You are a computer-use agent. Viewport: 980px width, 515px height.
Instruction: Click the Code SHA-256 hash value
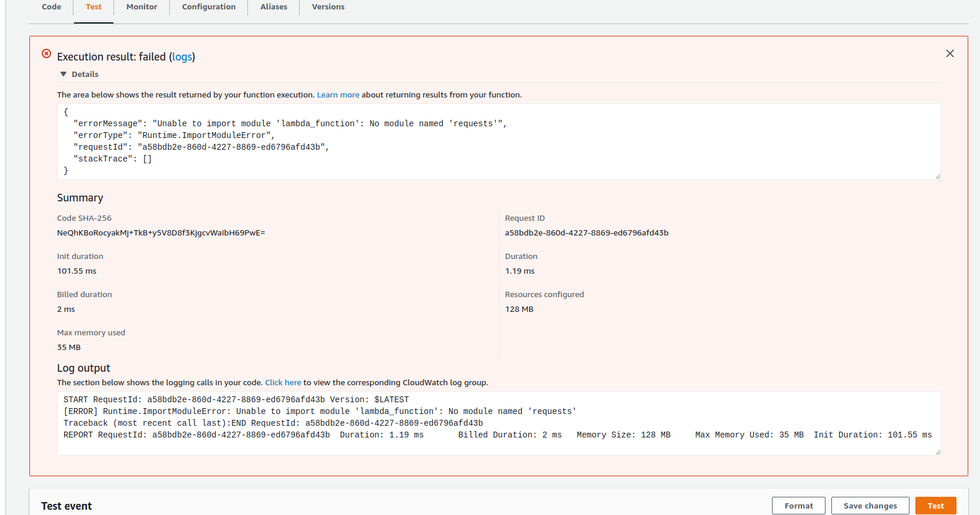pyautogui.click(x=161, y=233)
